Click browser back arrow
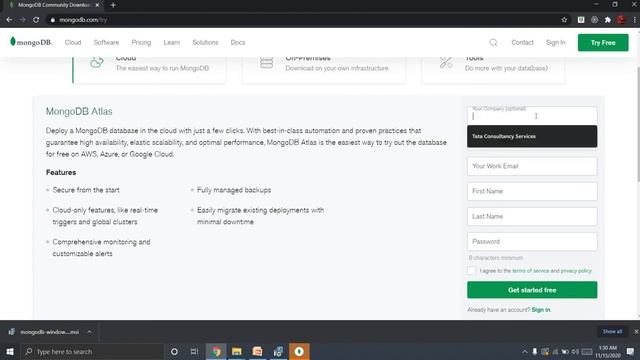The image size is (640, 360). point(9,20)
